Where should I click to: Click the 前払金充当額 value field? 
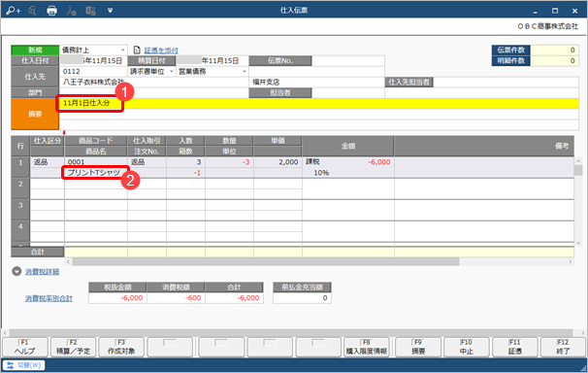click(x=303, y=298)
